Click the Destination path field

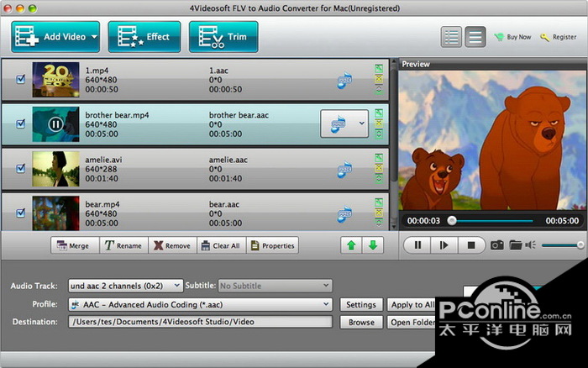click(x=200, y=322)
